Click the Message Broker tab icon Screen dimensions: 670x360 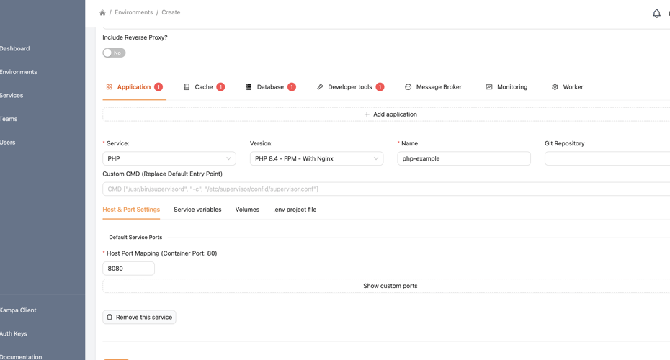pyautogui.click(x=408, y=87)
